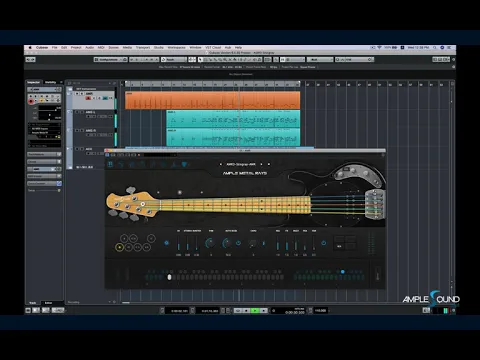Open the Audio menu

point(89,48)
